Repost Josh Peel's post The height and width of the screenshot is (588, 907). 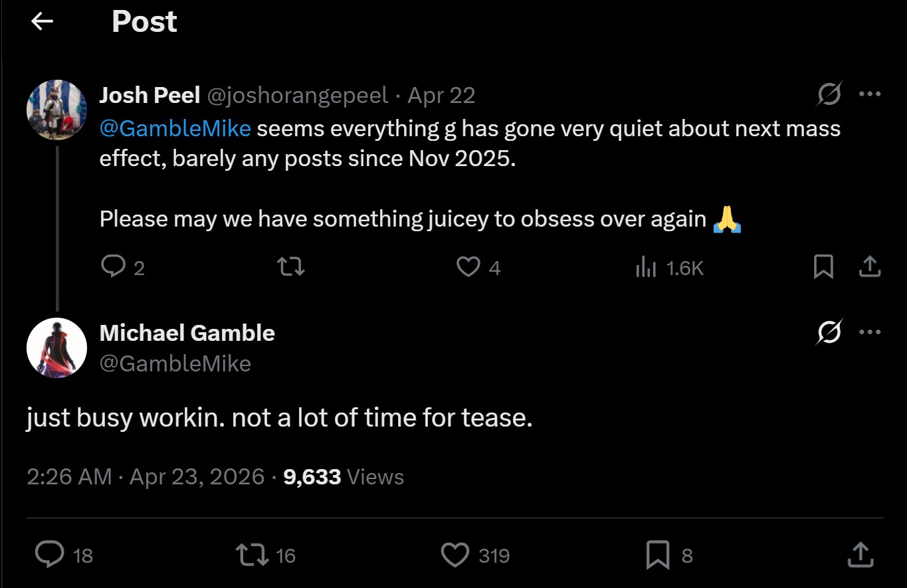[x=290, y=267]
